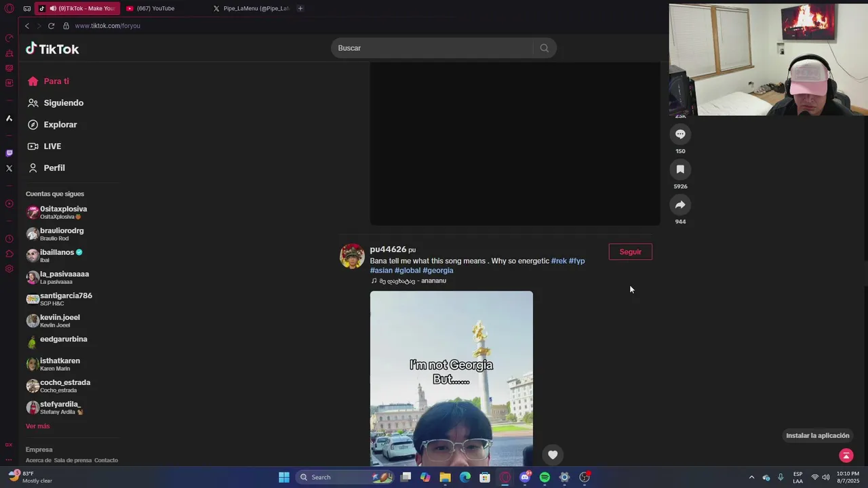The height and width of the screenshot is (488, 868).
Task: Open followed account santigarcia786
Action: click(x=59, y=299)
